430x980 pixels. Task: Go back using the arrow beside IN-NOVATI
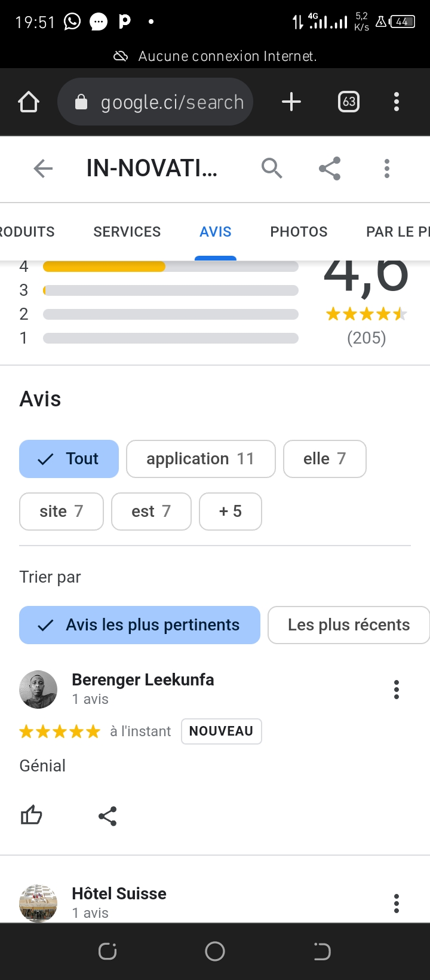pos(43,169)
